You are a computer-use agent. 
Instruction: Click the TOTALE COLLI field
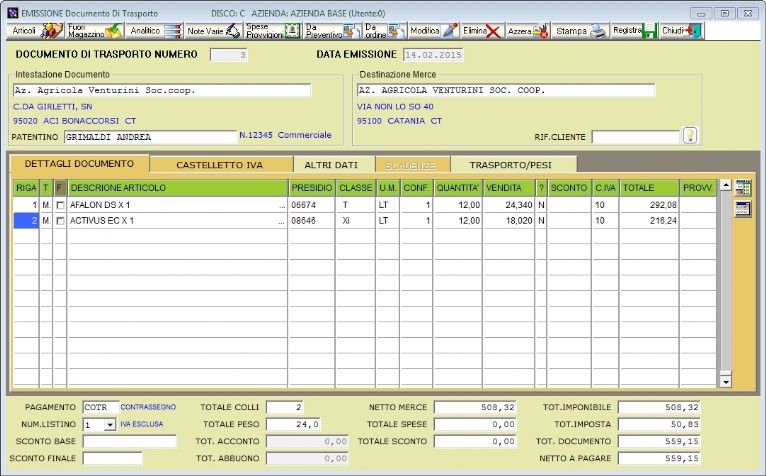click(285, 407)
